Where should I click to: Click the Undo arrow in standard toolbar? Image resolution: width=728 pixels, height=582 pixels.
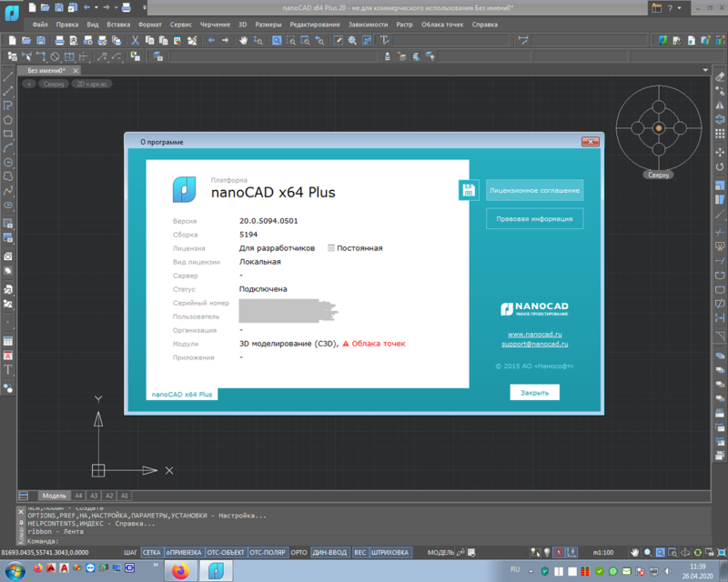coord(211,41)
